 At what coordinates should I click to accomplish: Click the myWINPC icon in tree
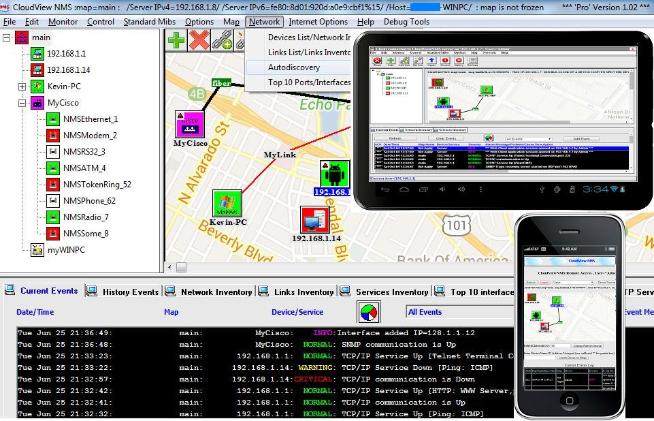[x=37, y=250]
